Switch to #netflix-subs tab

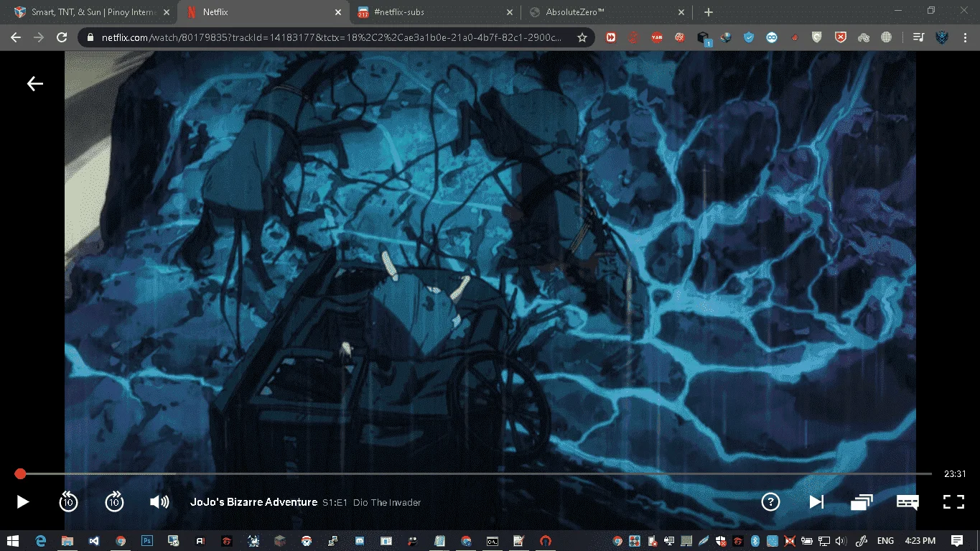[x=435, y=12]
